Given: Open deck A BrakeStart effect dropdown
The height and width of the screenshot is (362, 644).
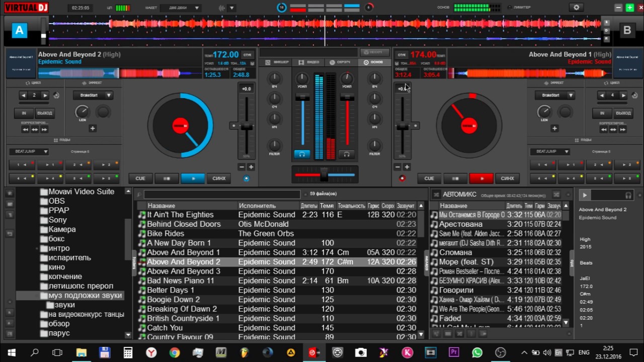Looking at the screenshot, I should tap(93, 95).
